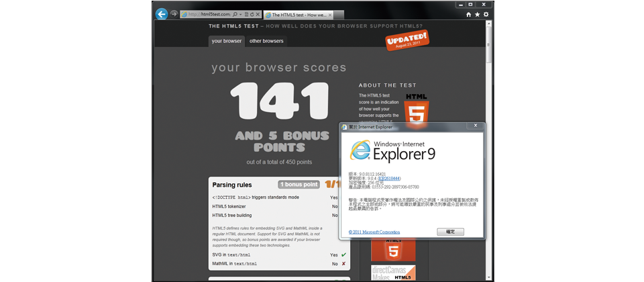Viewport: 644px width, 282px height.
Task: Open the KB2618444 link in dialog
Action: 389,179
